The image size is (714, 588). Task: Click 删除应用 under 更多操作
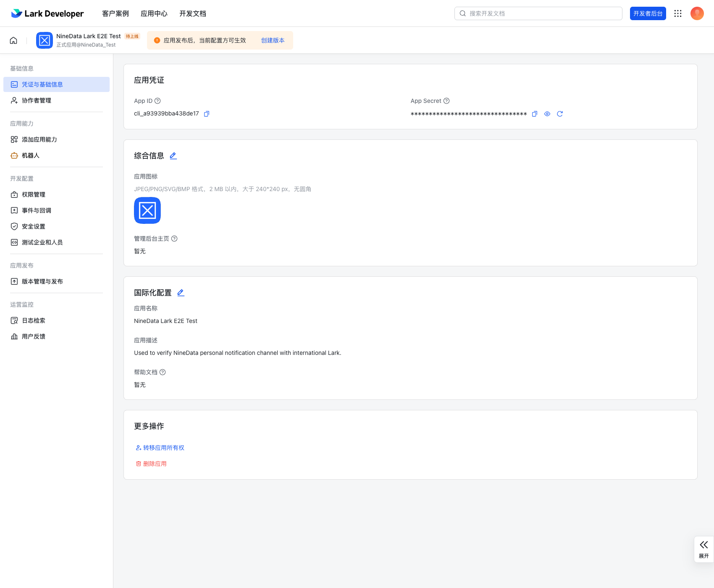pos(154,464)
